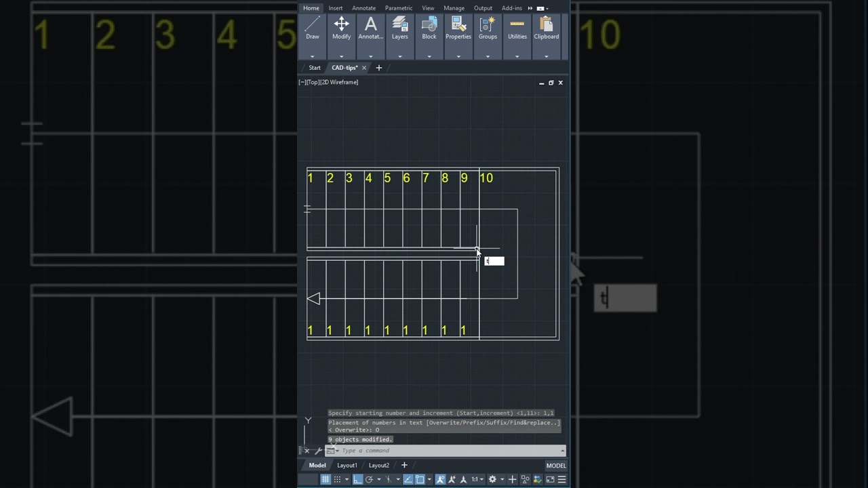Expand the Layers panel dropdown arrow
Screen dimensions: 868x488
[x=399, y=56]
